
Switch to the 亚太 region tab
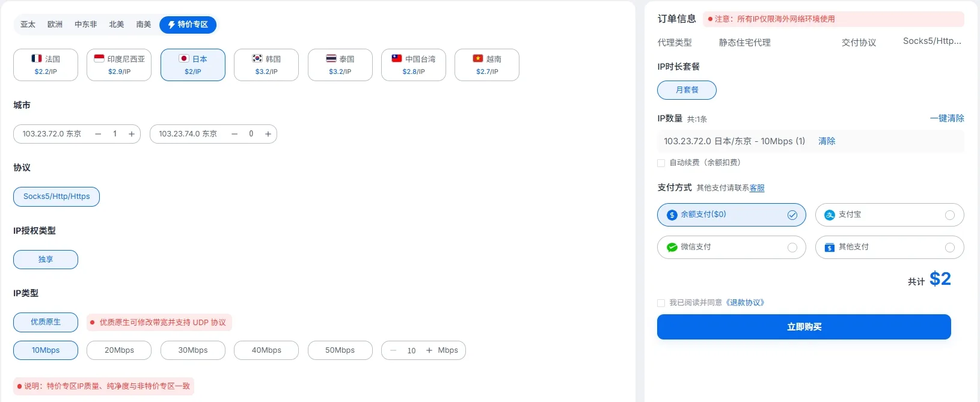[28, 25]
